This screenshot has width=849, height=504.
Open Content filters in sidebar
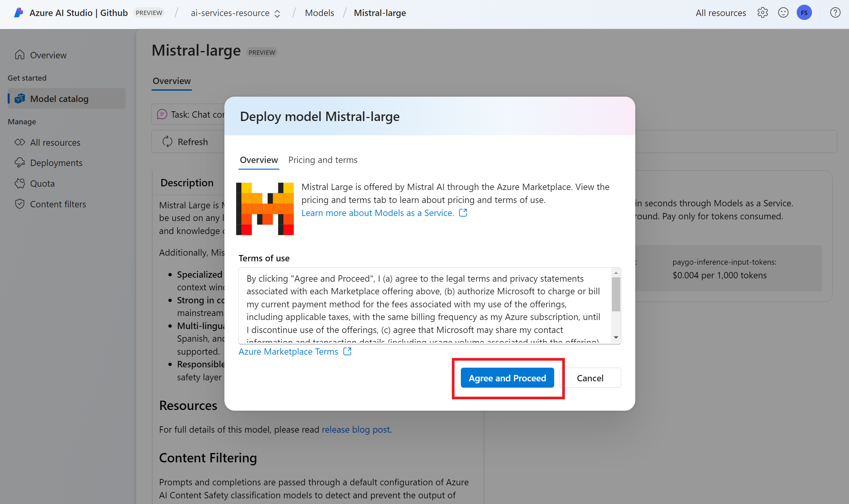(x=58, y=204)
